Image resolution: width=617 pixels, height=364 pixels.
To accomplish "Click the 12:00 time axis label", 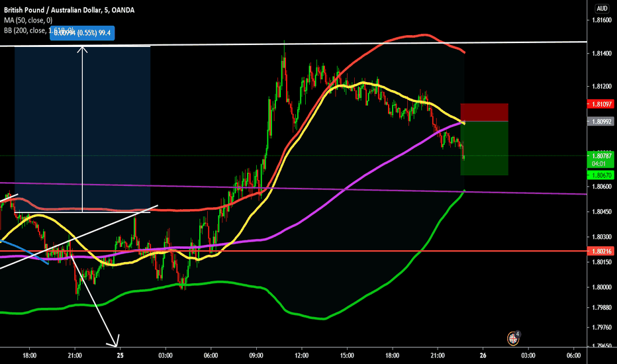I will coord(301,355).
